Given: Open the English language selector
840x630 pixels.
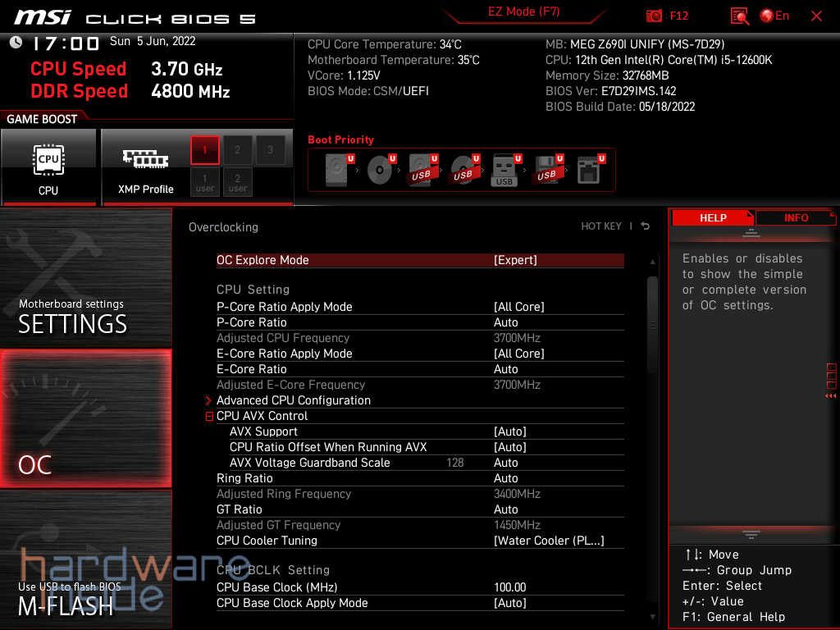Looking at the screenshot, I should point(774,16).
